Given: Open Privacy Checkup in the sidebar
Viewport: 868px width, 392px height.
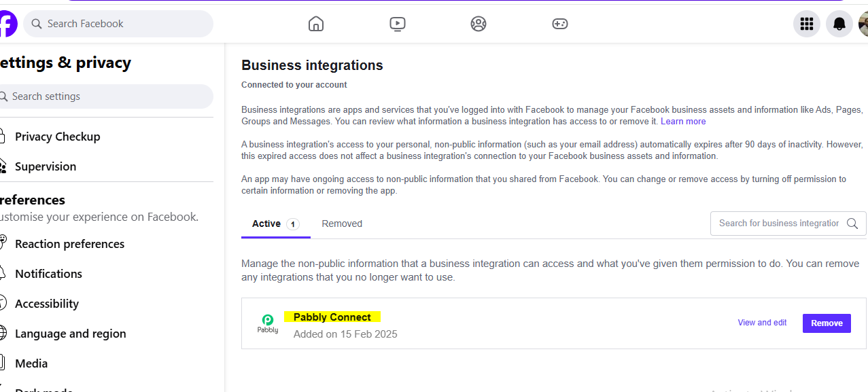Looking at the screenshot, I should (x=58, y=137).
